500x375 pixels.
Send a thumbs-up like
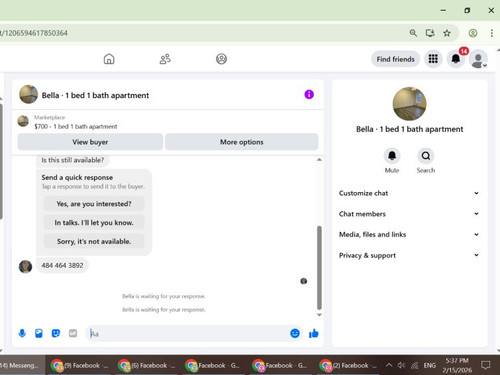coord(313,333)
